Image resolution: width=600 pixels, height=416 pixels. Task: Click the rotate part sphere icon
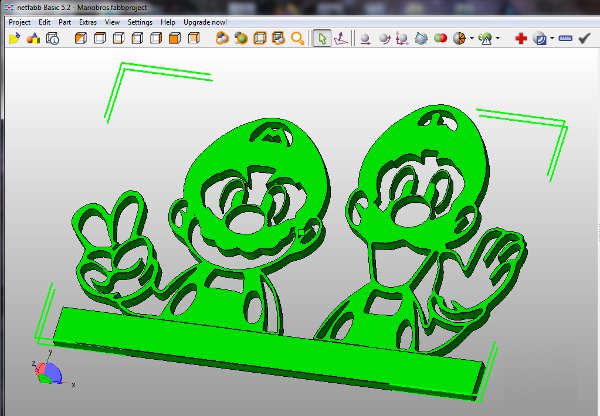[384, 39]
